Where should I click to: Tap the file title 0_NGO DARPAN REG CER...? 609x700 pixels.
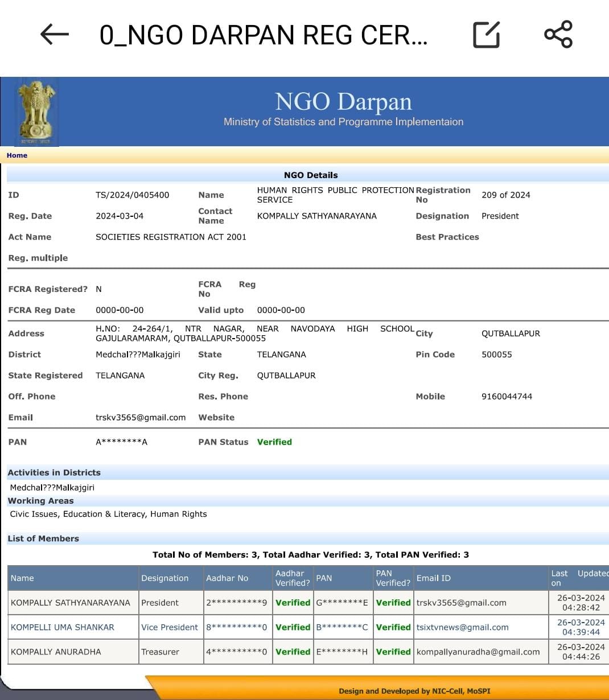tap(263, 35)
